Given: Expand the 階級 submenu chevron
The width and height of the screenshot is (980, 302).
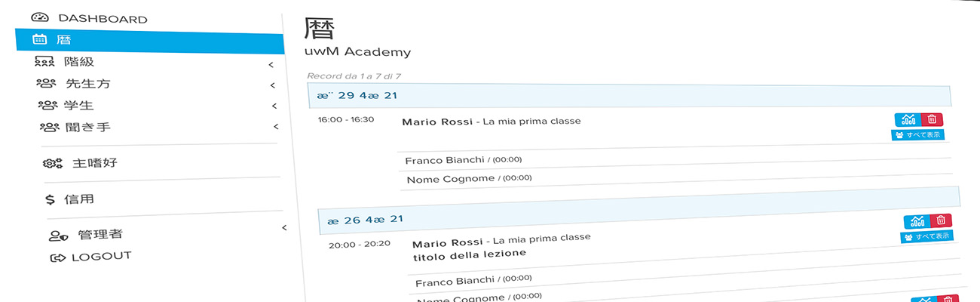Looking at the screenshot, I should (271, 65).
